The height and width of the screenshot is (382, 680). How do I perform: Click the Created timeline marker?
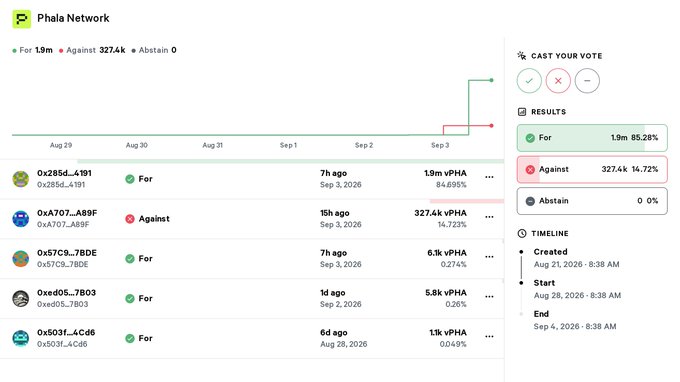521,252
